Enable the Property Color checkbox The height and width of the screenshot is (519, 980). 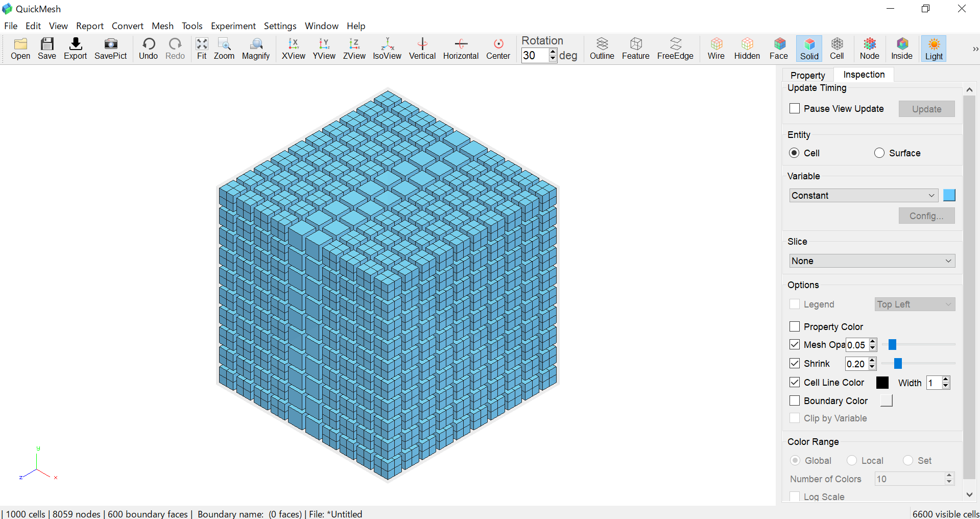(x=795, y=326)
